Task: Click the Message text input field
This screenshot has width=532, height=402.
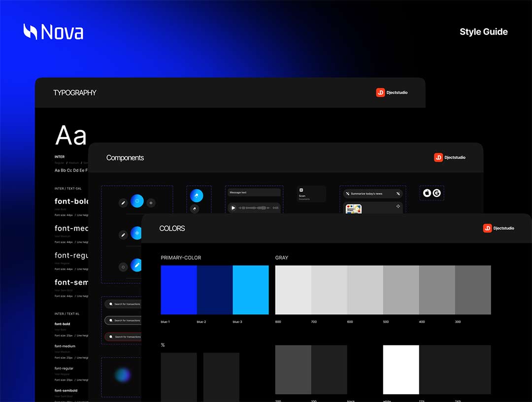Action: click(254, 193)
